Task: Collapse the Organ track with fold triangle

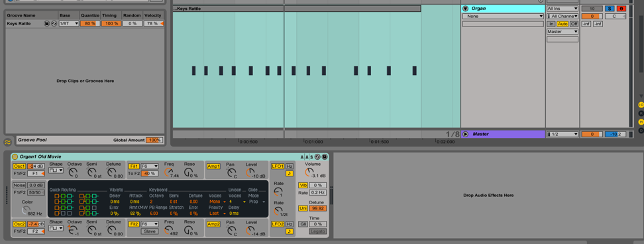Action: (465, 9)
